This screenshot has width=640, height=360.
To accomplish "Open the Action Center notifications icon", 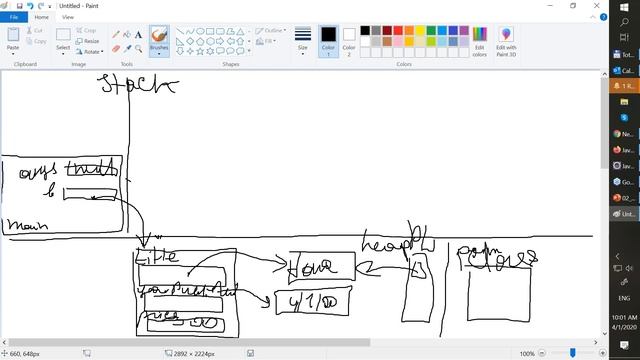I will click(624, 345).
